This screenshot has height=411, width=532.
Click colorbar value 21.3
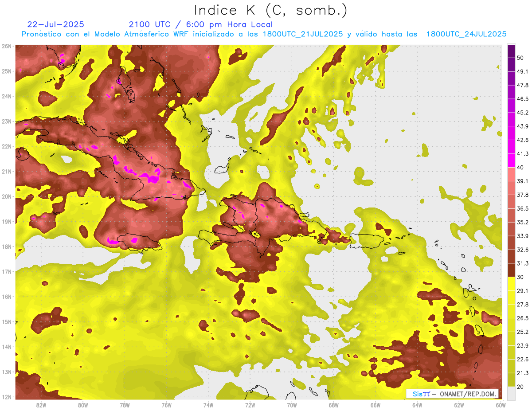[523, 373]
